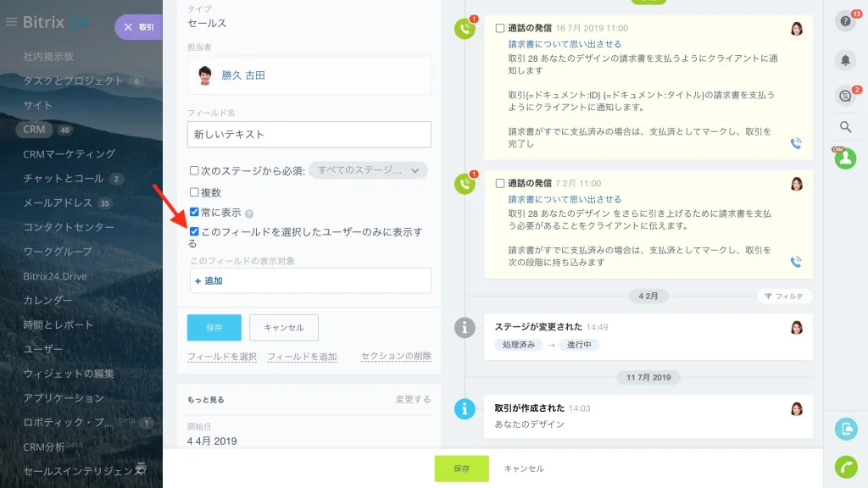Open ワークグループ in the sidebar
This screenshot has height=488, width=868.
(x=58, y=251)
